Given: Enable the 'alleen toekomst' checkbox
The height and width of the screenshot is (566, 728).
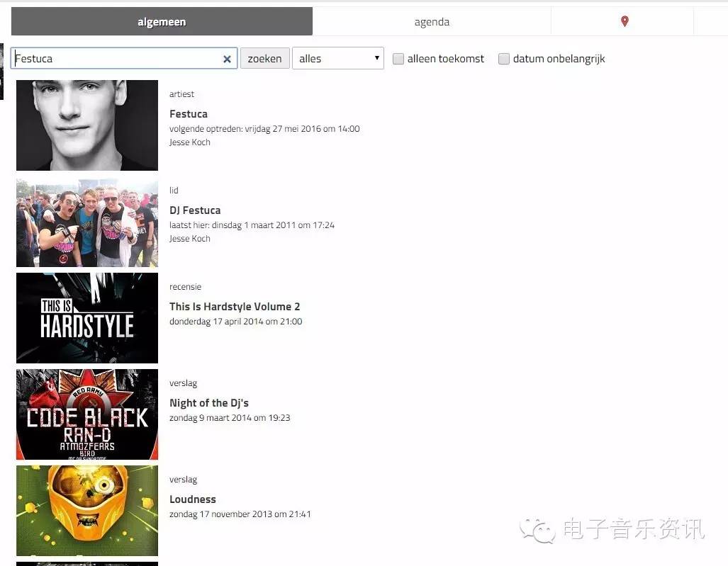Looking at the screenshot, I should coord(398,59).
